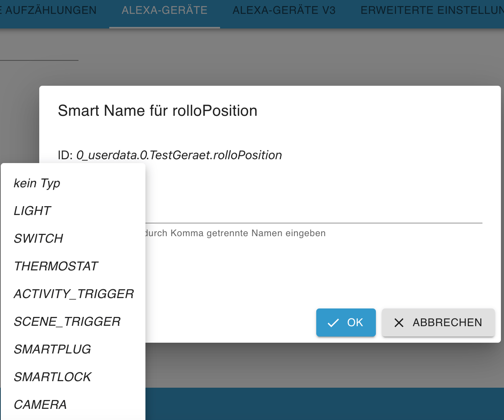504x420 pixels.
Task: Open the Alexa-Geräte V3 tab
Action: [x=284, y=10]
